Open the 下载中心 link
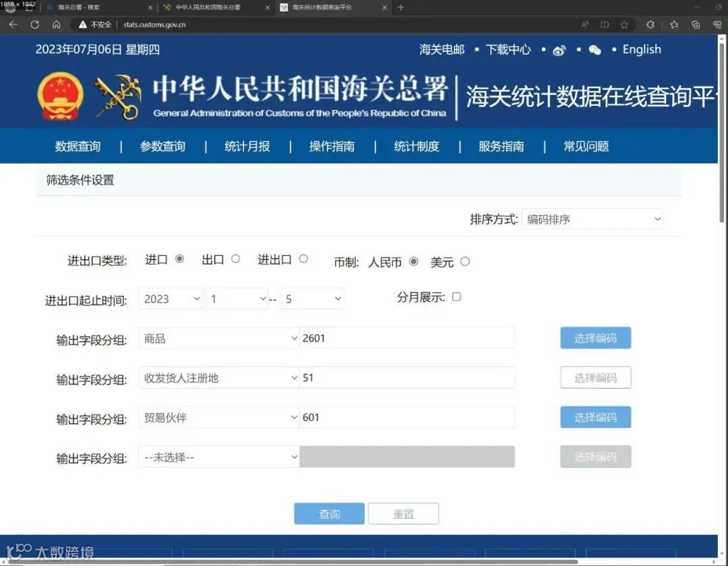Image resolution: width=728 pixels, height=566 pixels. coord(508,50)
